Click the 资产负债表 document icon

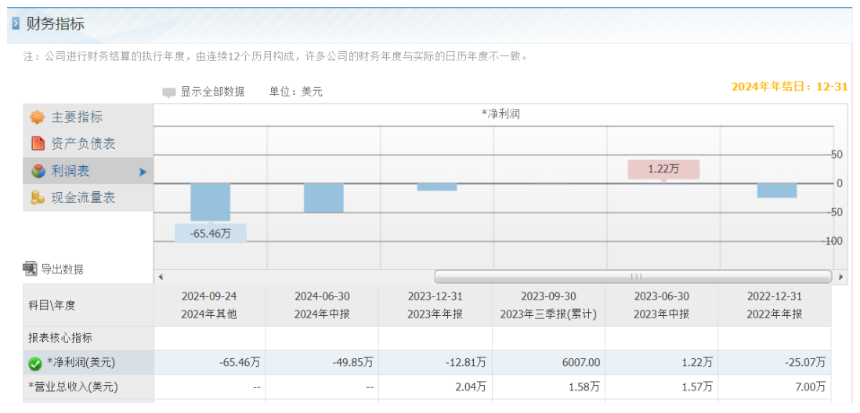pos(37,144)
